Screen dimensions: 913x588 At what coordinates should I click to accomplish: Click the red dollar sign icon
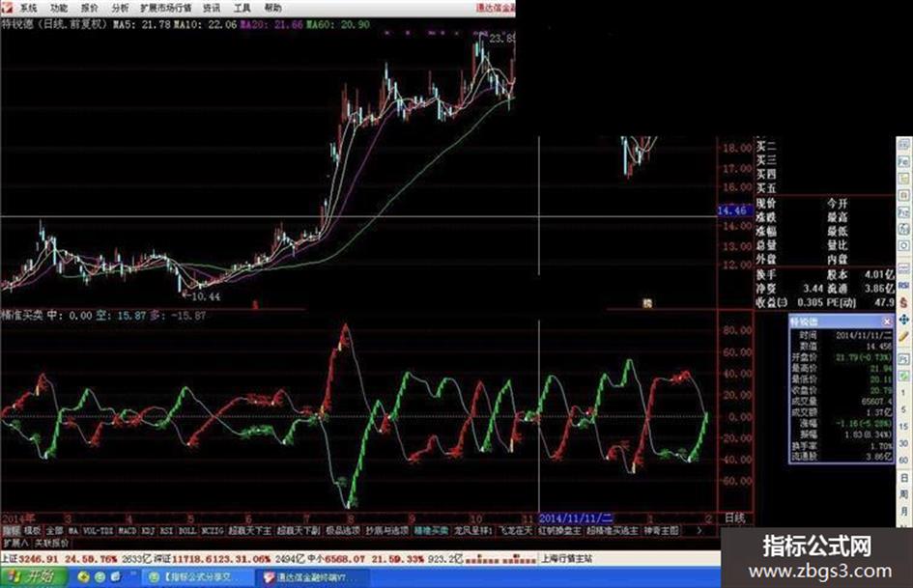(x=904, y=302)
